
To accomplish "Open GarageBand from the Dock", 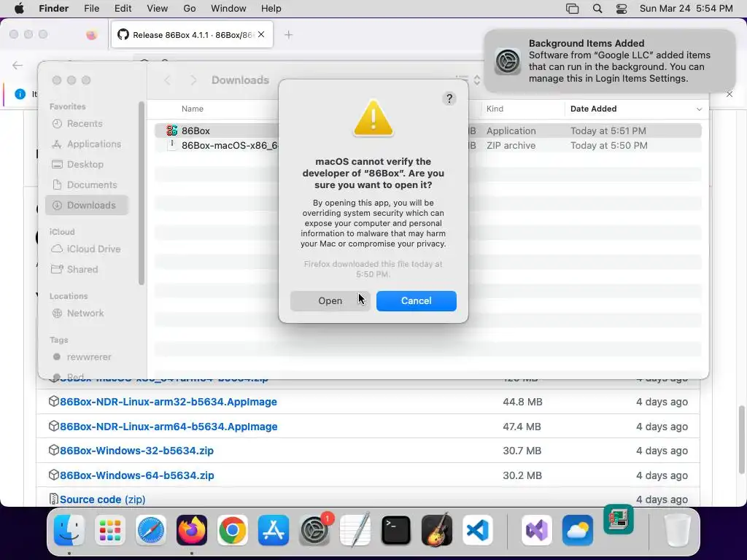I will coord(437,530).
